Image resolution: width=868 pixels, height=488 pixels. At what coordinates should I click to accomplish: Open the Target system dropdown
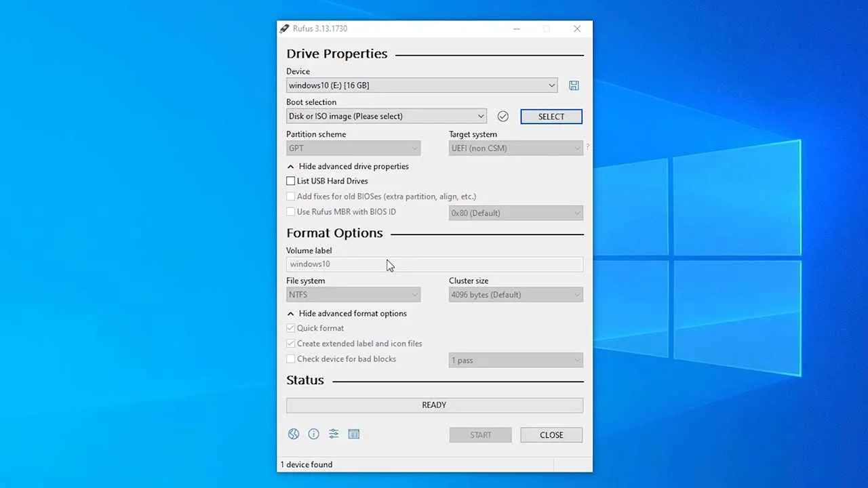click(x=515, y=148)
